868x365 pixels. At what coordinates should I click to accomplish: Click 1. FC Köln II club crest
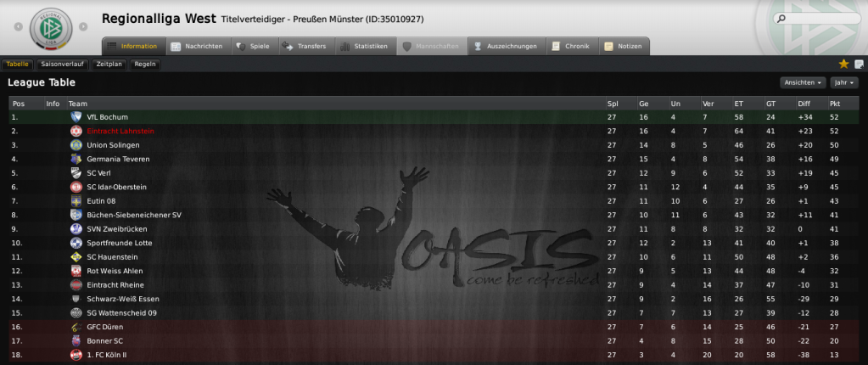76,355
